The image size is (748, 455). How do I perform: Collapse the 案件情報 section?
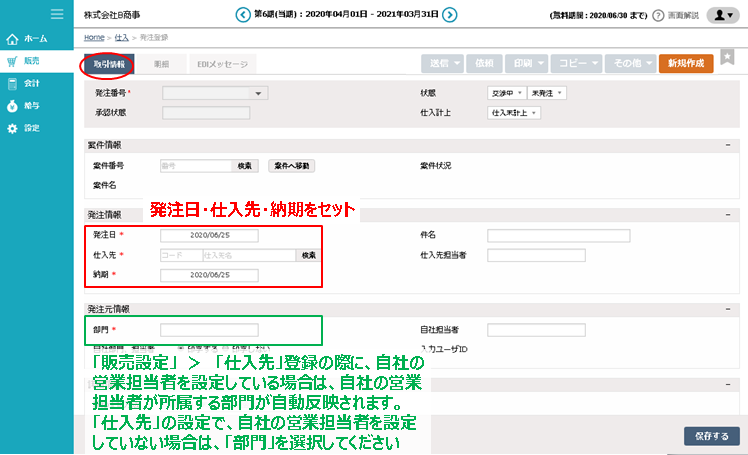coord(727,145)
